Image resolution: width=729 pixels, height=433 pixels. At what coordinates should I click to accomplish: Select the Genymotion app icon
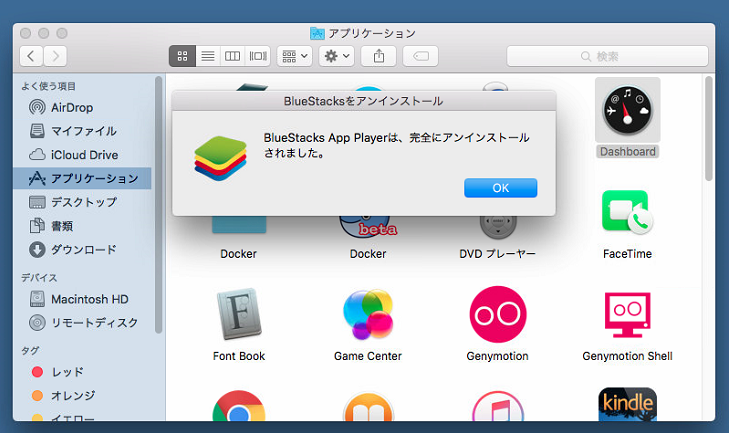498,314
